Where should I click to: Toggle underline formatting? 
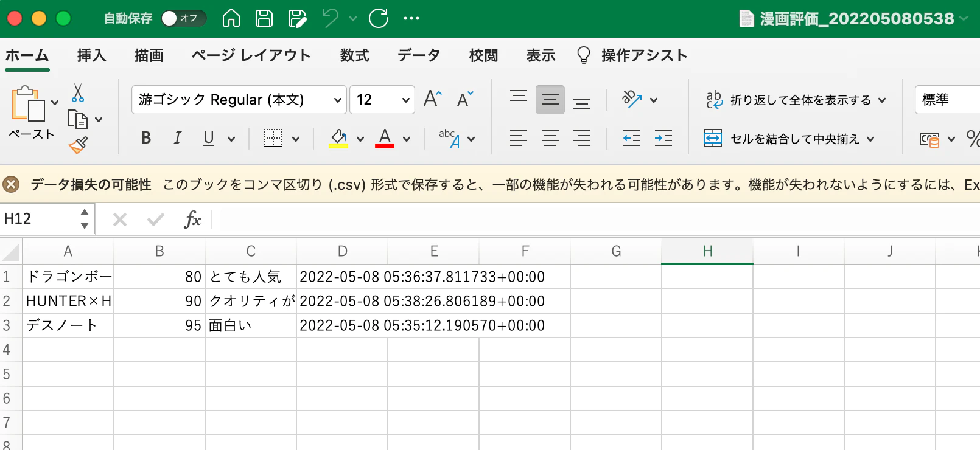209,138
